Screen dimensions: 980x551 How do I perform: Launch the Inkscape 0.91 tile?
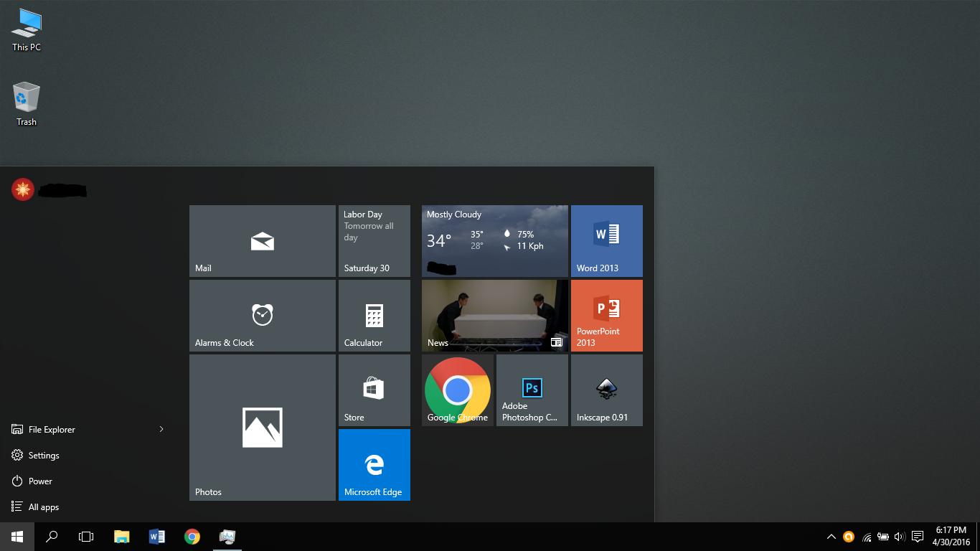(x=607, y=390)
